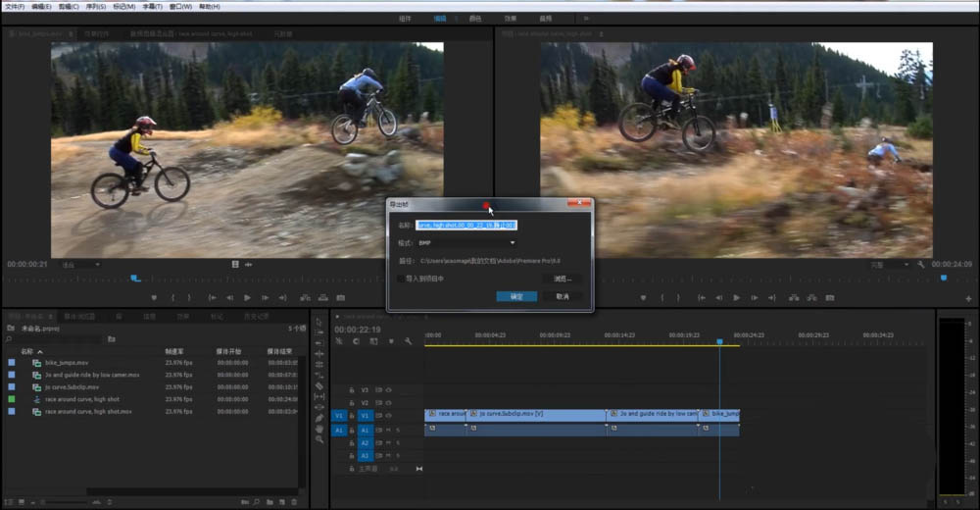This screenshot has height=510, width=980.
Task: Open timeline wrench display settings
Action: coord(408,341)
